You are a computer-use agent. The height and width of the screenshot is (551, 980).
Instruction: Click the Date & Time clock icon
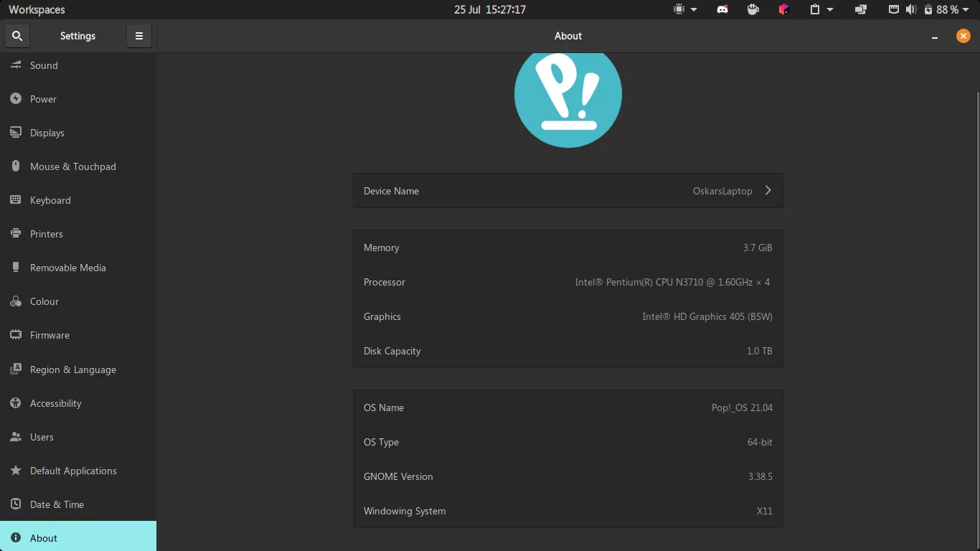coord(16,504)
